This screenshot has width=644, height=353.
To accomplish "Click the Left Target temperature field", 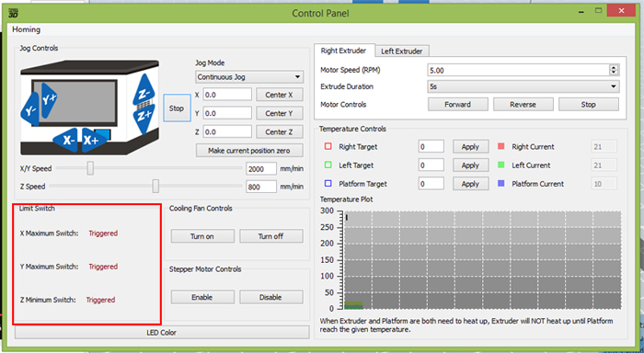I will (431, 165).
